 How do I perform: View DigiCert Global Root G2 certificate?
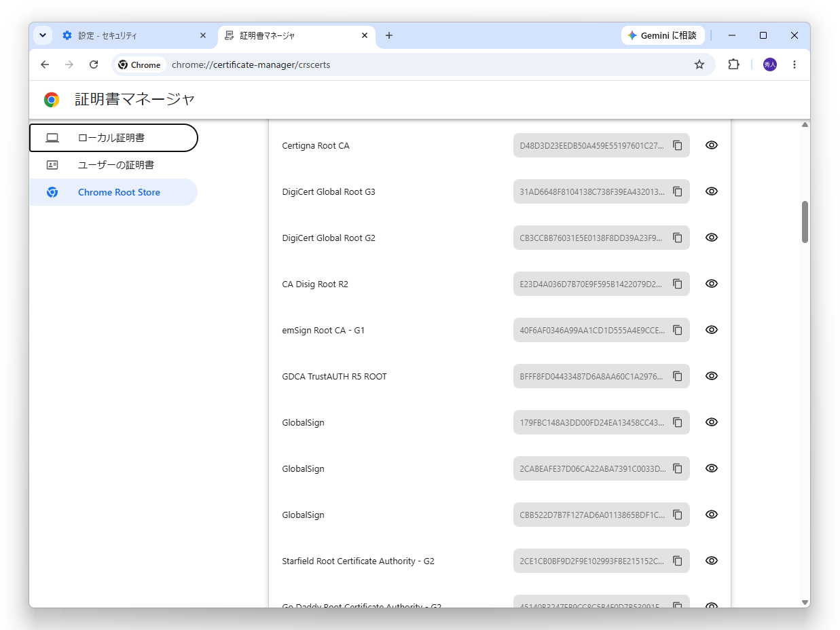(x=712, y=238)
